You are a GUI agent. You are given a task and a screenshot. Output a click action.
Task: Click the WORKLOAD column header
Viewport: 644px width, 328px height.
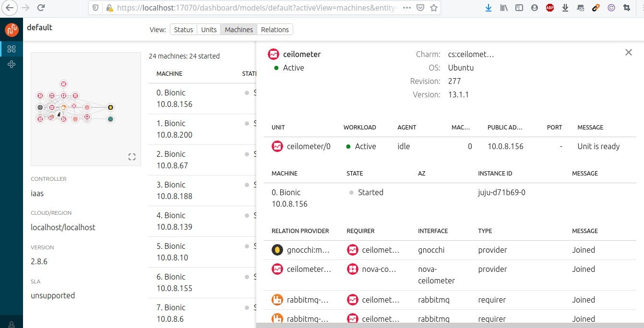click(360, 128)
